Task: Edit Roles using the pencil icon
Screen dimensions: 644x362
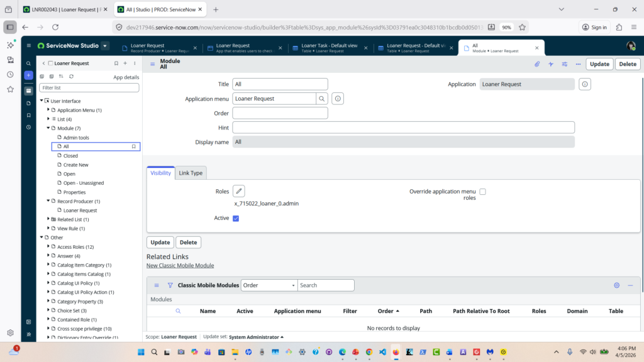Action: (x=239, y=191)
